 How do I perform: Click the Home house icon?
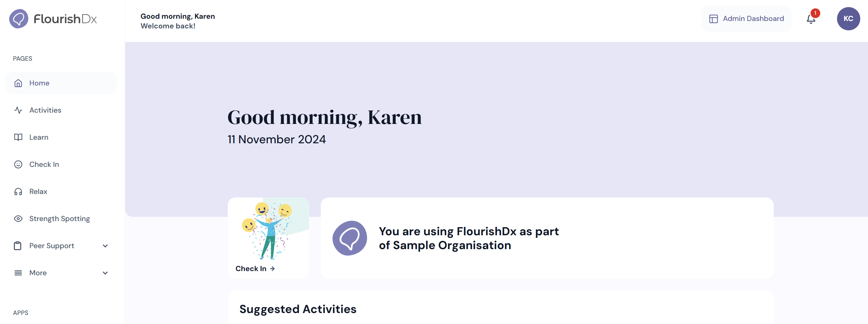[18, 83]
